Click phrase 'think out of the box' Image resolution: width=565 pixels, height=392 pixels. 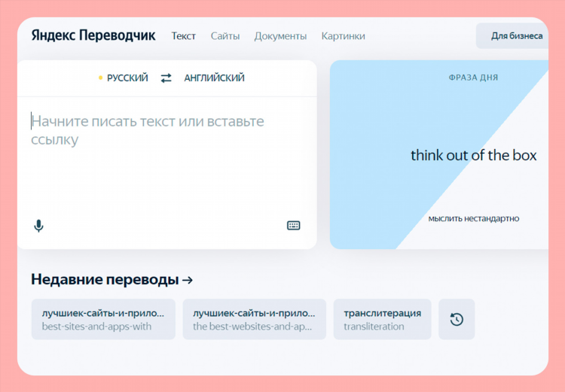pos(474,155)
